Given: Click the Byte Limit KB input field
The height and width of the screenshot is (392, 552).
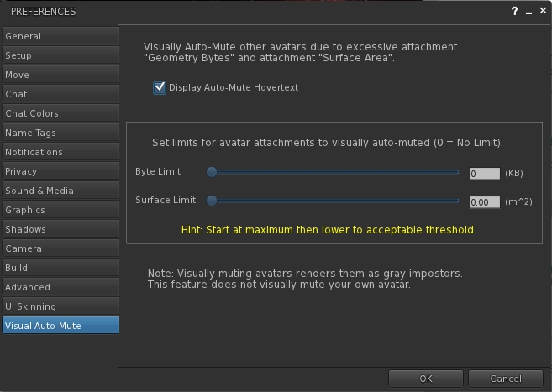Looking at the screenshot, I should click(484, 174).
